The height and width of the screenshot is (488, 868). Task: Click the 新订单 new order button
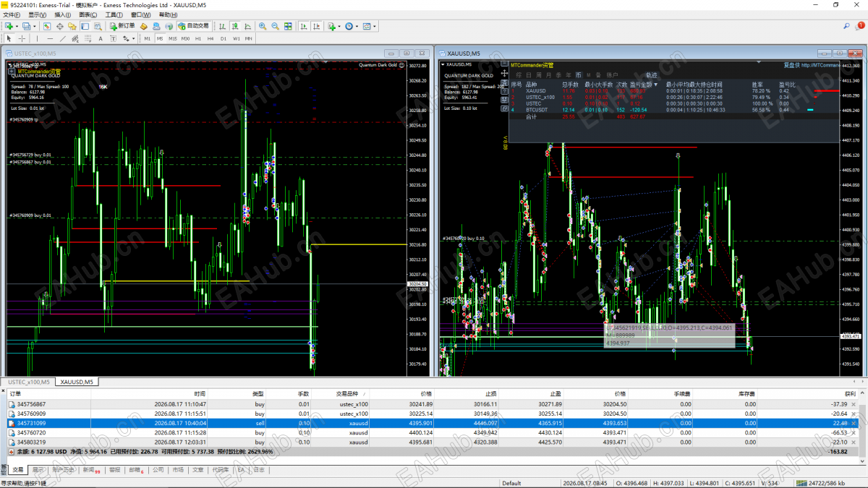(x=122, y=26)
